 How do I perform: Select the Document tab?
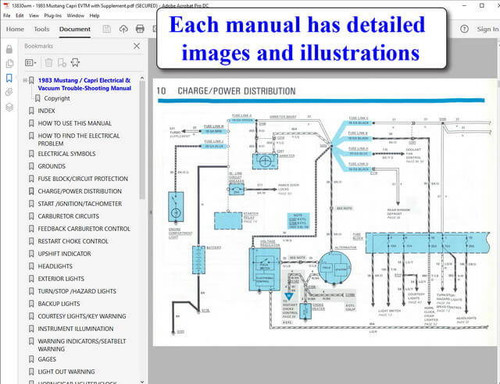pos(75,29)
